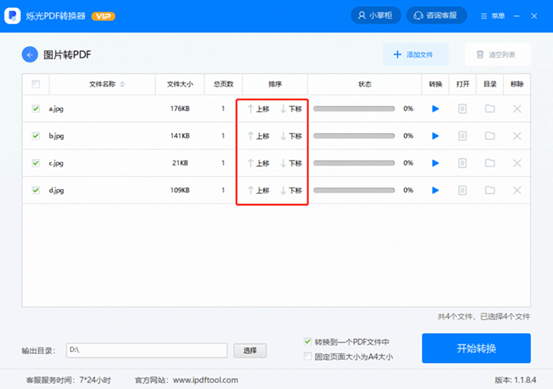Click the 176KB file size cell
553x389 pixels.
click(x=180, y=109)
